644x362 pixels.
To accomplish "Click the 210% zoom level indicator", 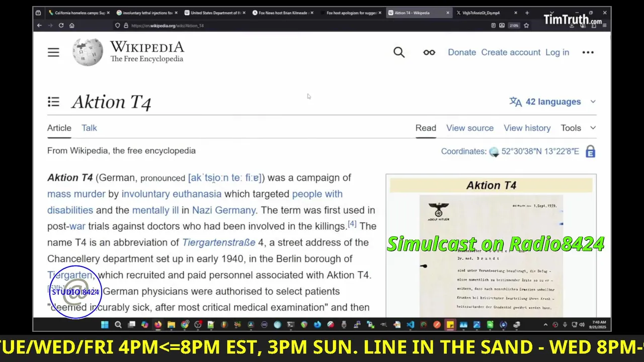I will tap(514, 25).
